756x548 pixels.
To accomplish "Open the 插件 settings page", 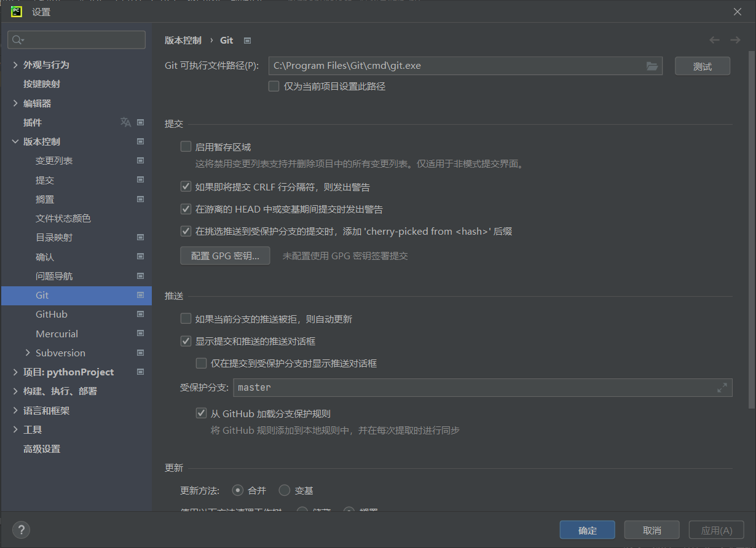I will 33,122.
